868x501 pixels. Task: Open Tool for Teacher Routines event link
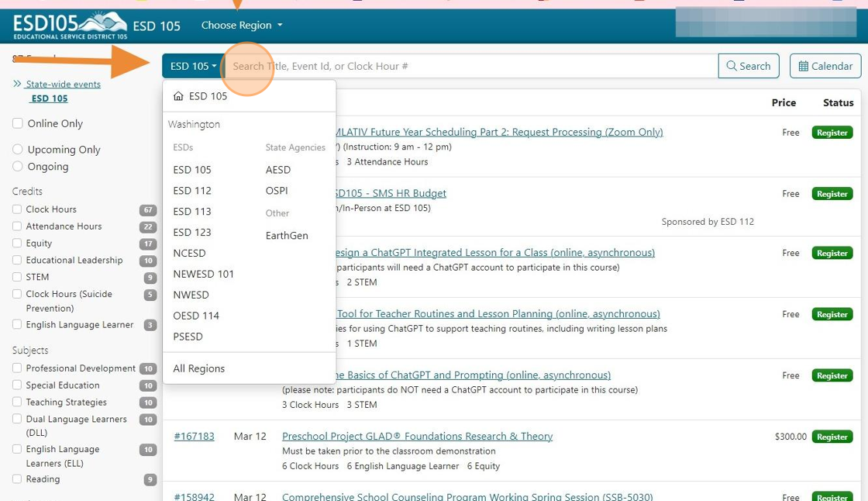(x=498, y=313)
